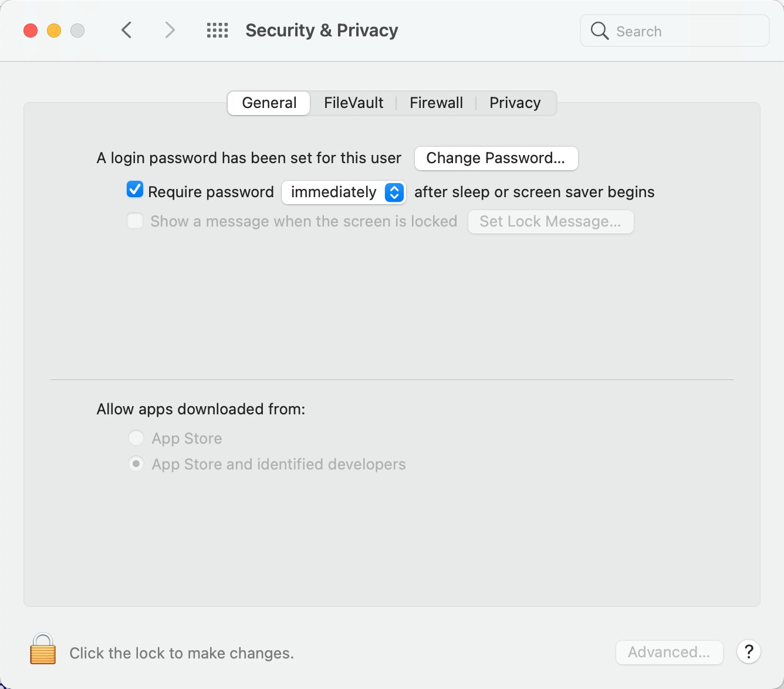784x689 pixels.
Task: Close the window with the red button
Action: (31, 31)
